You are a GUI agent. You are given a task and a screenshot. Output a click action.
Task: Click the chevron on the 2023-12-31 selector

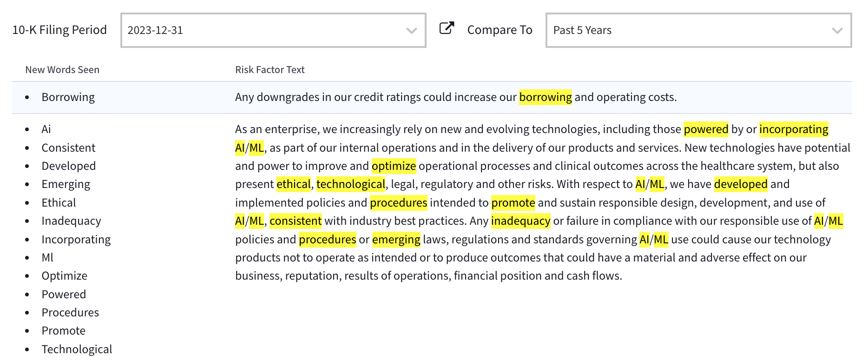pyautogui.click(x=411, y=31)
